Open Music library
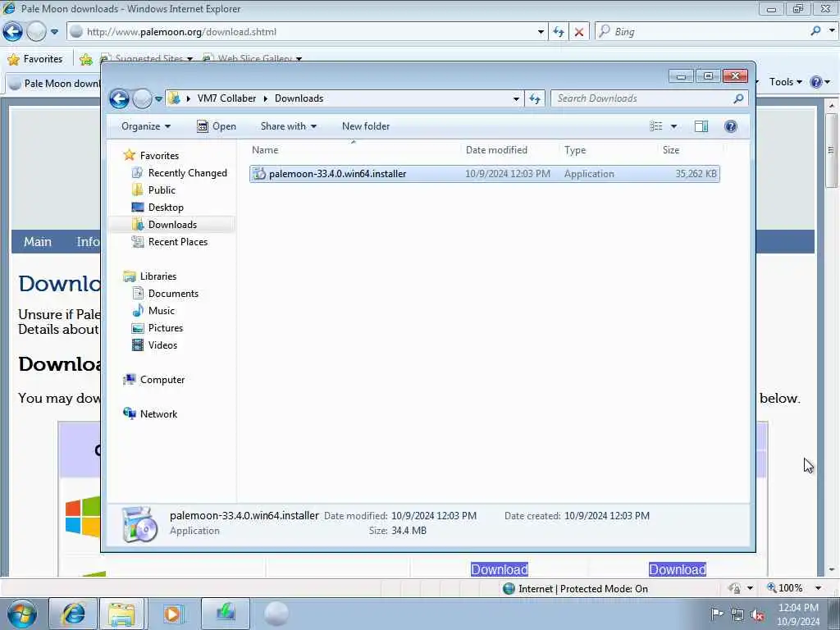This screenshot has width=840, height=630. tap(162, 311)
